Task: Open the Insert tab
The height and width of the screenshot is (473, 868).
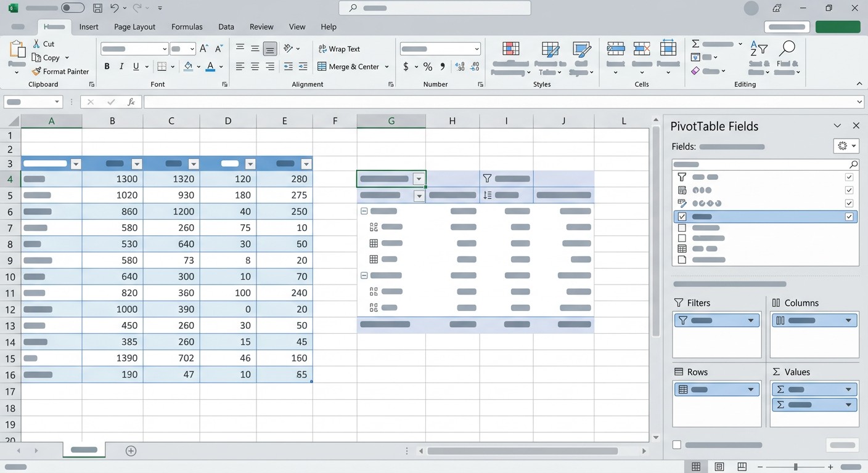Action: pos(89,26)
